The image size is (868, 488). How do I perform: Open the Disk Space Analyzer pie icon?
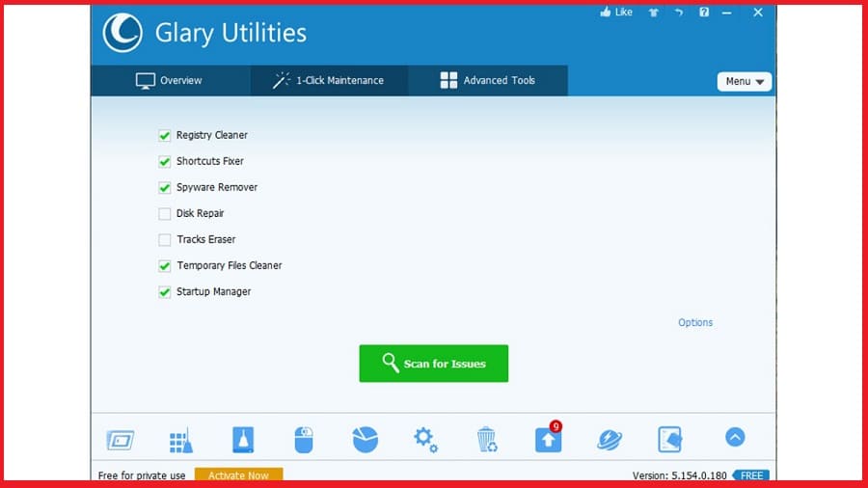(x=366, y=440)
